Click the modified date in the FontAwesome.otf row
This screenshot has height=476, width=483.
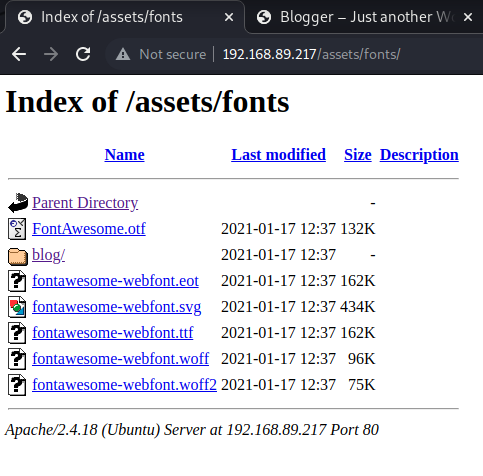(278, 229)
